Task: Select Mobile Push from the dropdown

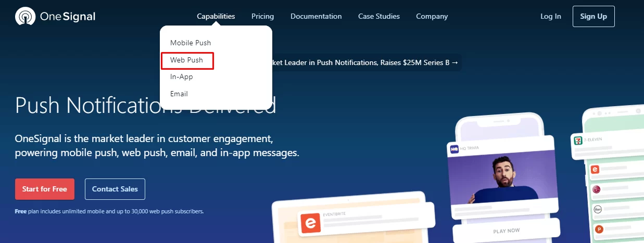Action: point(191,43)
